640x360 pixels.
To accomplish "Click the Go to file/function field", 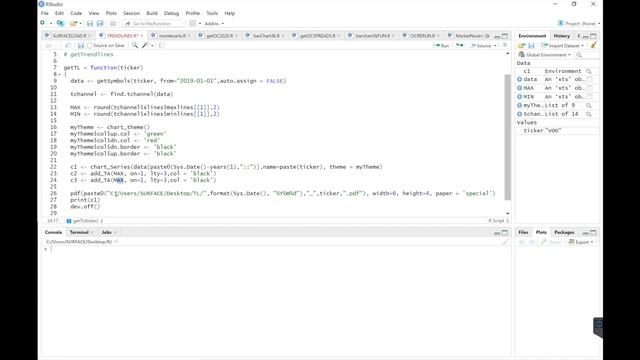I will [152, 24].
